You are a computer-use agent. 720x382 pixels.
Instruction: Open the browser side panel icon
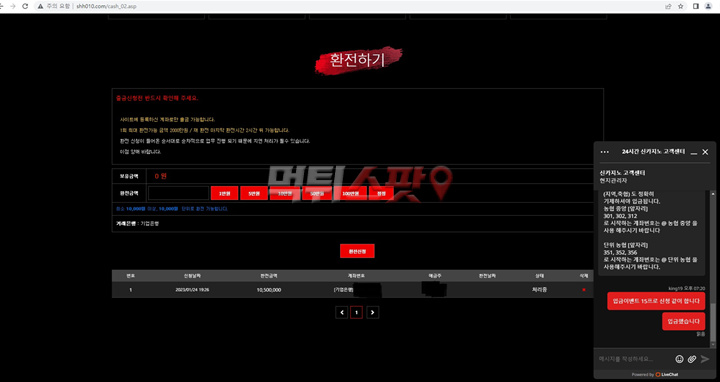pos(696,6)
